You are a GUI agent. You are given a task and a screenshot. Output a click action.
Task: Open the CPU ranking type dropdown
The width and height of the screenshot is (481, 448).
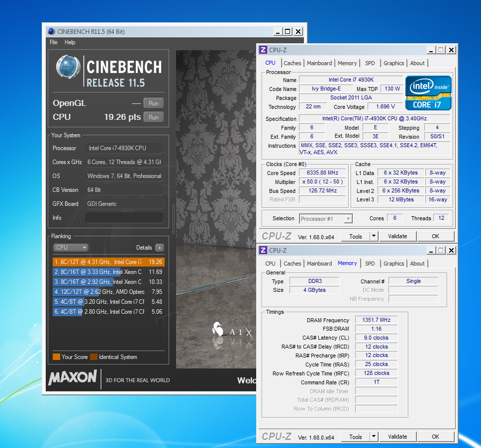coord(71,248)
